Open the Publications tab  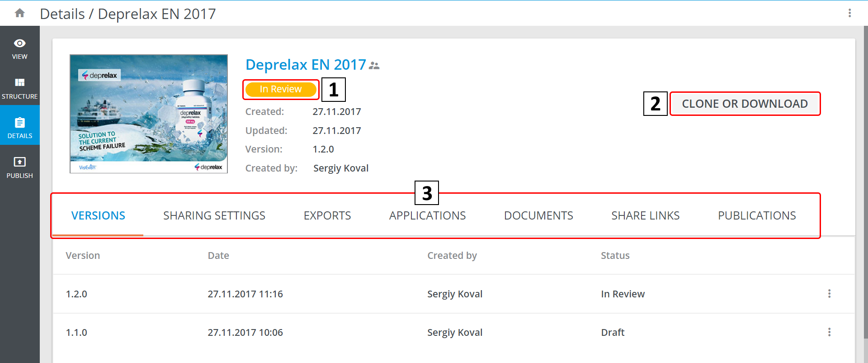(756, 216)
